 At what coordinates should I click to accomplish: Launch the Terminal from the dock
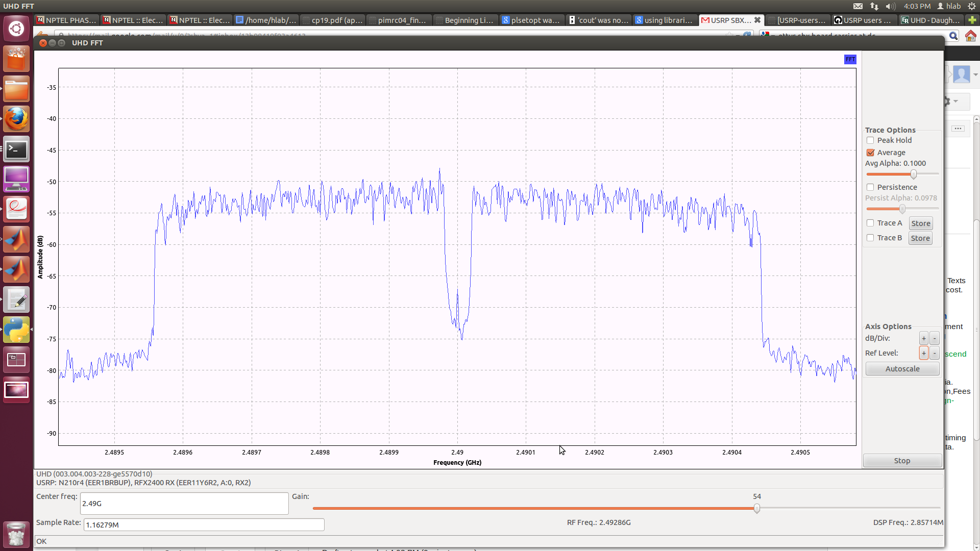click(x=16, y=149)
